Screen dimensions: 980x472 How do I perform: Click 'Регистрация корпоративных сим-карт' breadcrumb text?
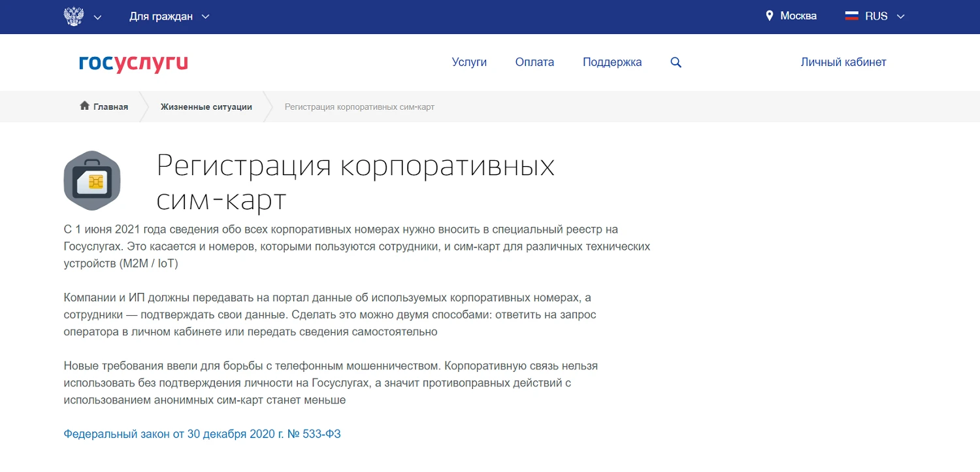359,107
